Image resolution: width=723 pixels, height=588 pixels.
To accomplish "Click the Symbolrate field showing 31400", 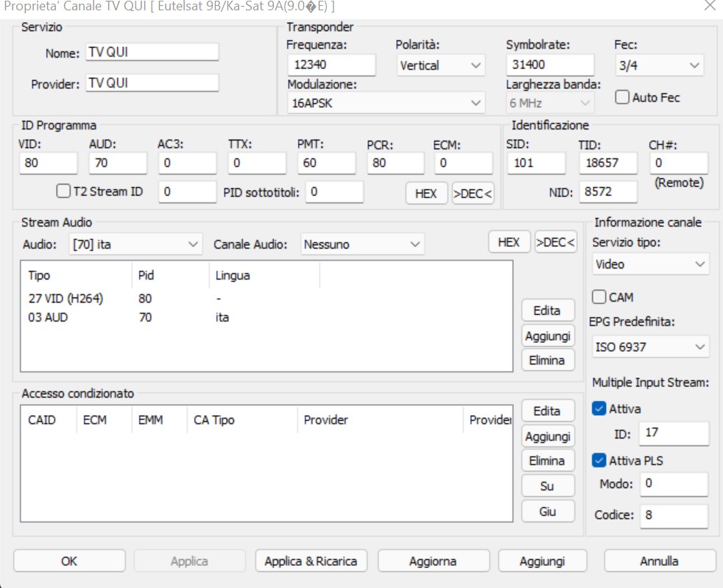I will click(x=550, y=65).
